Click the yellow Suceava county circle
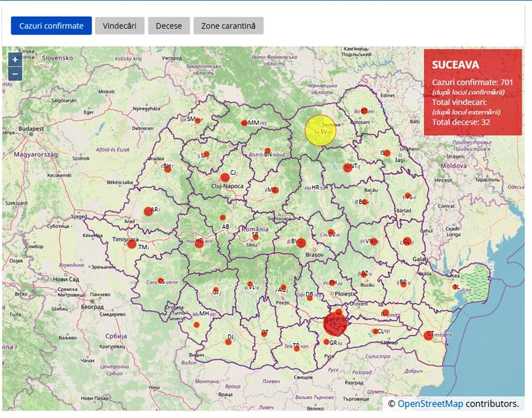532x418 pixels. point(321,130)
